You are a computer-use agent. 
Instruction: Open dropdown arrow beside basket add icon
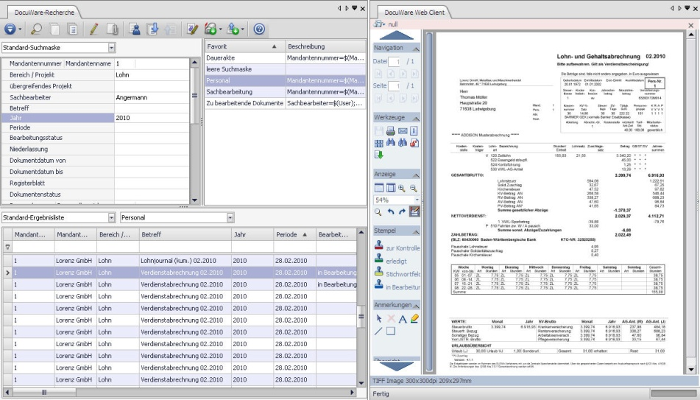click(221, 29)
